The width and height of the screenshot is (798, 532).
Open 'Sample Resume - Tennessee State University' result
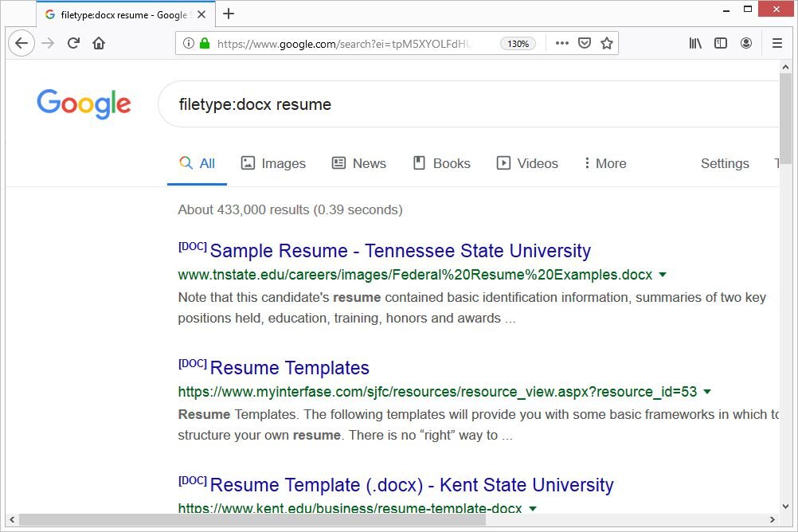pyautogui.click(x=400, y=251)
